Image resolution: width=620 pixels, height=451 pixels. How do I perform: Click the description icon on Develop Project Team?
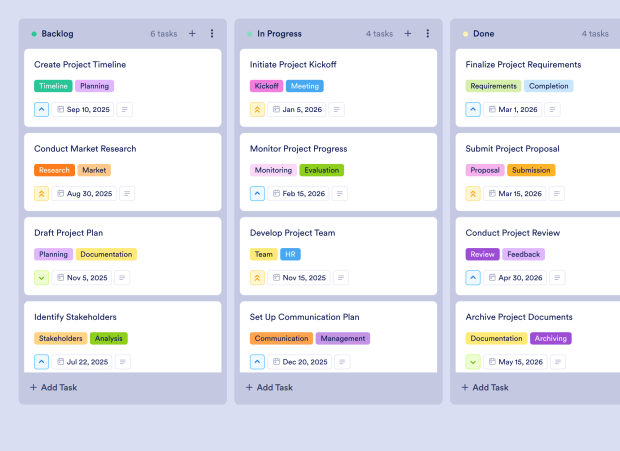tap(343, 278)
